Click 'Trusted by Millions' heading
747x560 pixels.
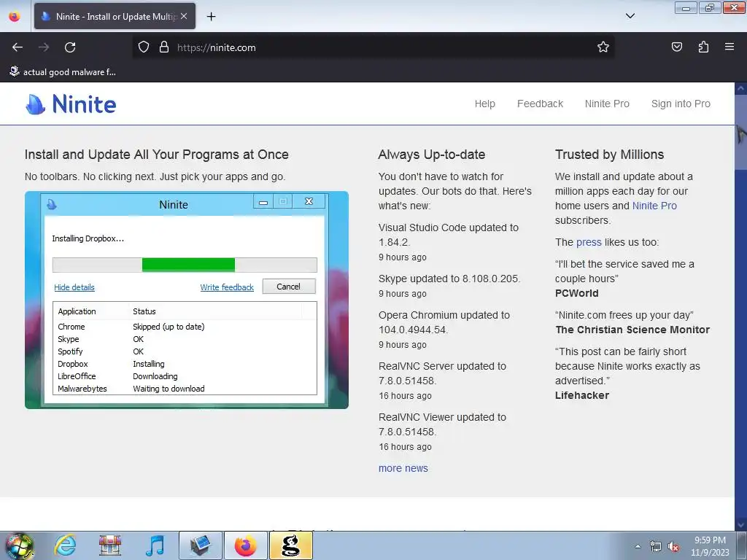click(609, 155)
